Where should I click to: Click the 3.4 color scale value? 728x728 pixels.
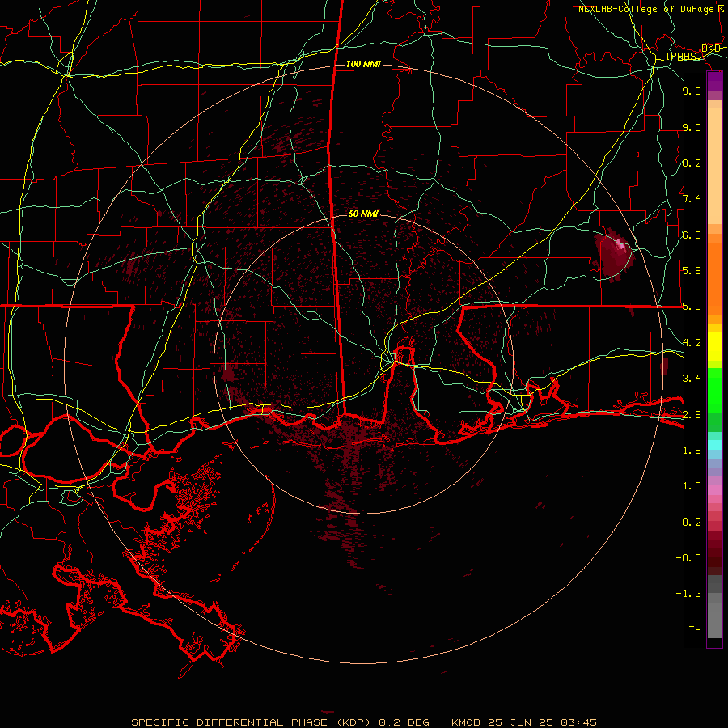(x=692, y=379)
